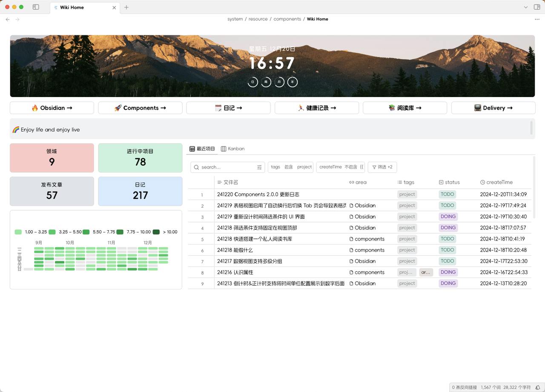Click the 'createTime 不包含' filter chip
The image size is (545, 392).
[341, 167]
